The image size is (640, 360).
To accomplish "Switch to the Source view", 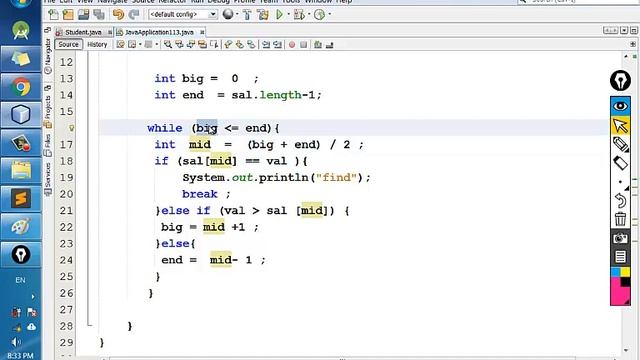I will [68, 44].
